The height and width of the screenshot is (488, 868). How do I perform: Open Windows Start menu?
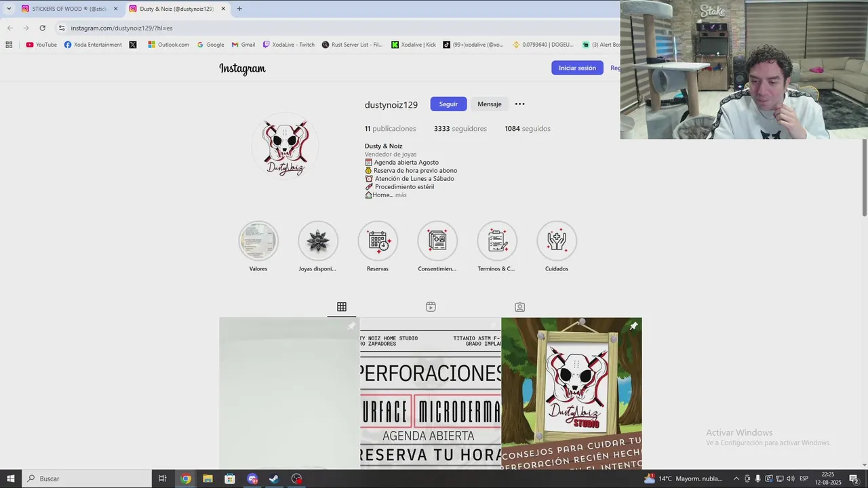tap(11, 479)
